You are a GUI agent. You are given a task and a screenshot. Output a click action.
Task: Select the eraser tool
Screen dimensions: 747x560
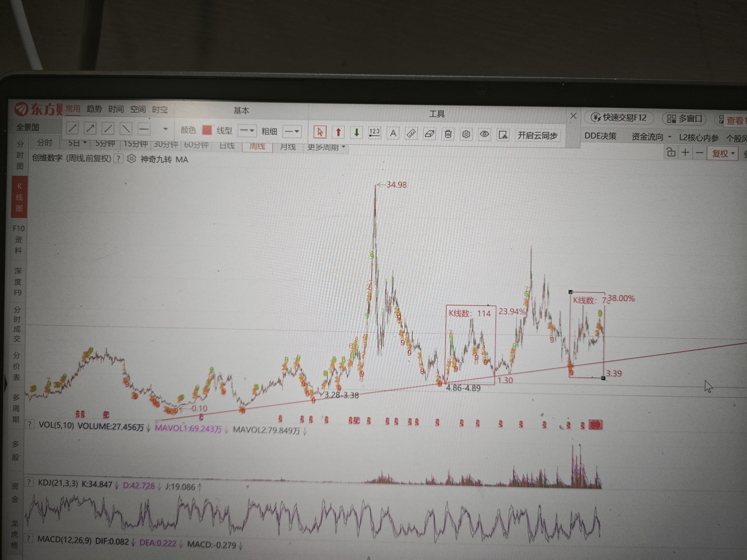pos(429,134)
